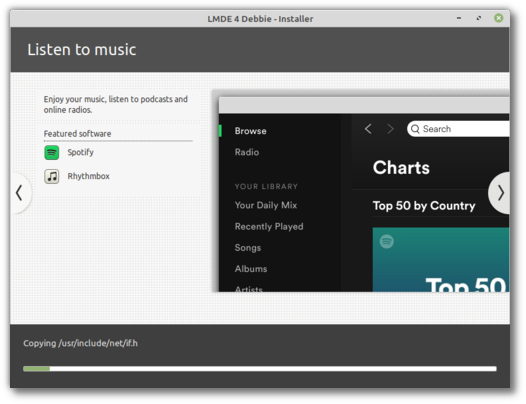The height and width of the screenshot is (404, 526).
Task: Open Your Daily Mix in library
Action: 266,205
